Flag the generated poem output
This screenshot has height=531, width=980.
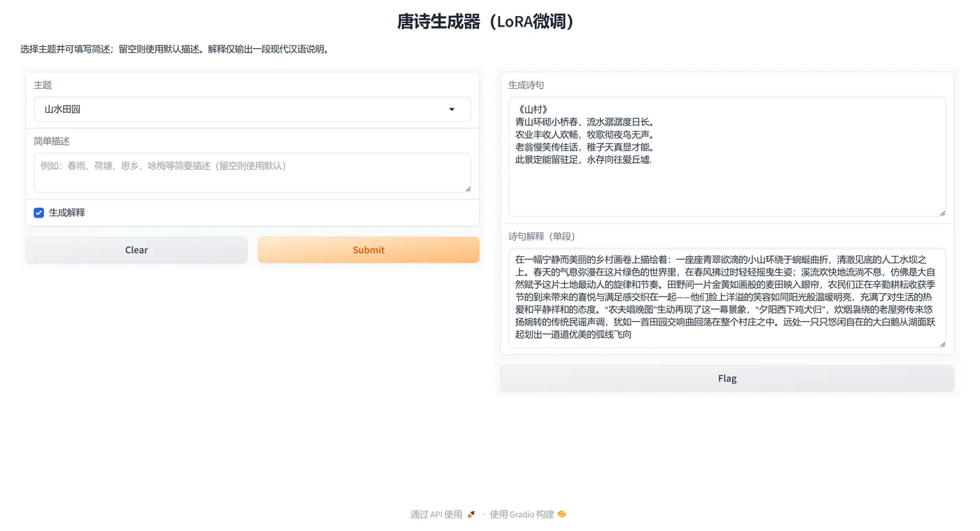click(x=727, y=378)
